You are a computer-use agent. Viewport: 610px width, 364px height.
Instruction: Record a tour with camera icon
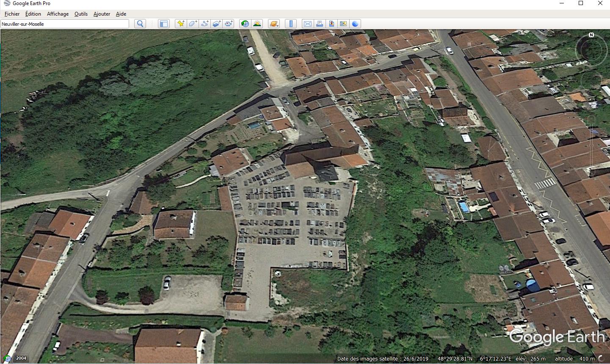pyautogui.click(x=229, y=24)
